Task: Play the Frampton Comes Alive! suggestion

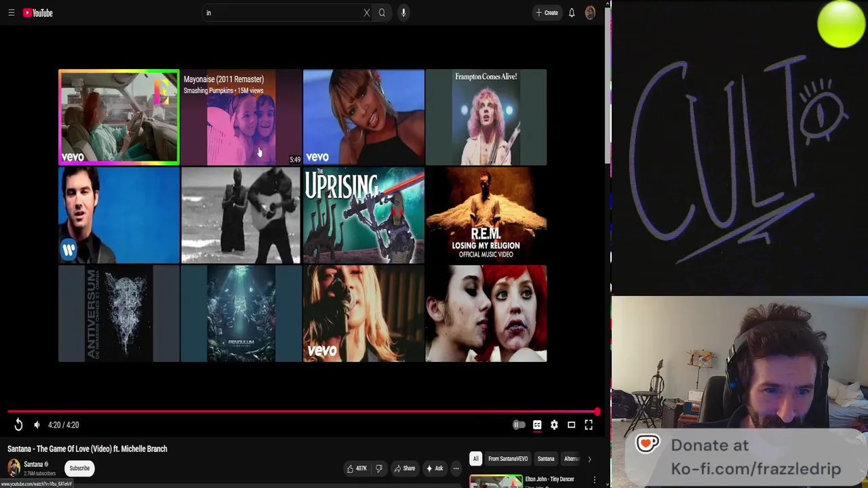Action: (x=486, y=117)
